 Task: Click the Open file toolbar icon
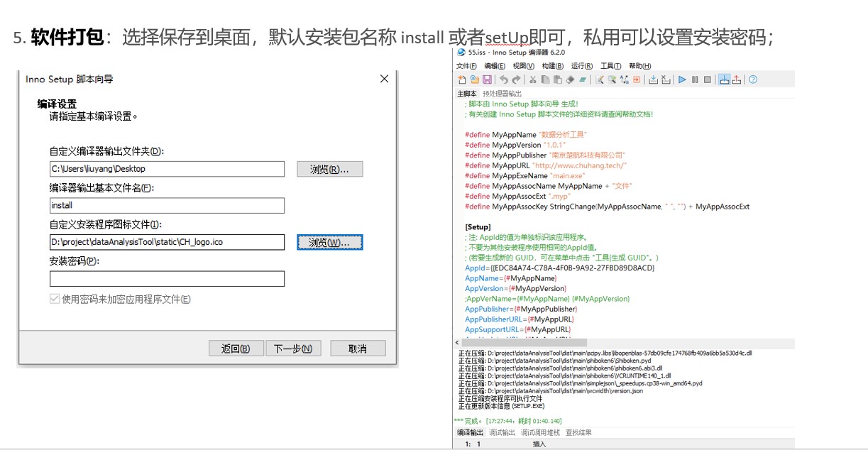(x=474, y=79)
